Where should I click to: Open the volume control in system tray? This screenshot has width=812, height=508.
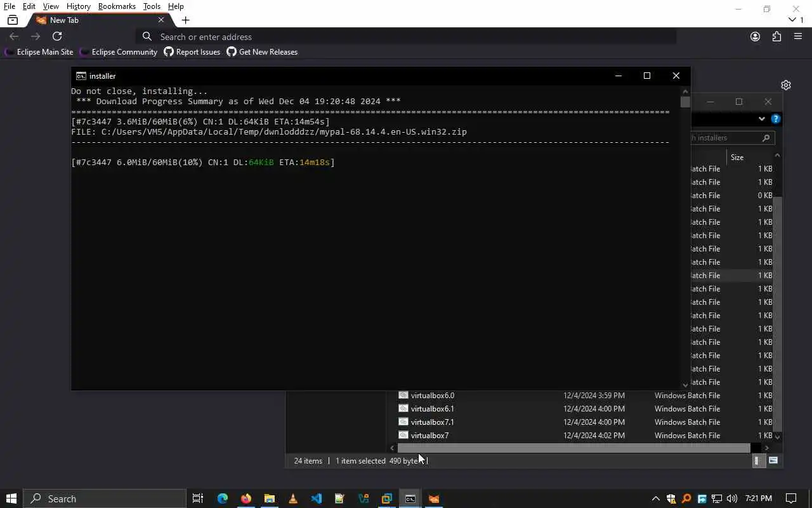click(x=732, y=498)
